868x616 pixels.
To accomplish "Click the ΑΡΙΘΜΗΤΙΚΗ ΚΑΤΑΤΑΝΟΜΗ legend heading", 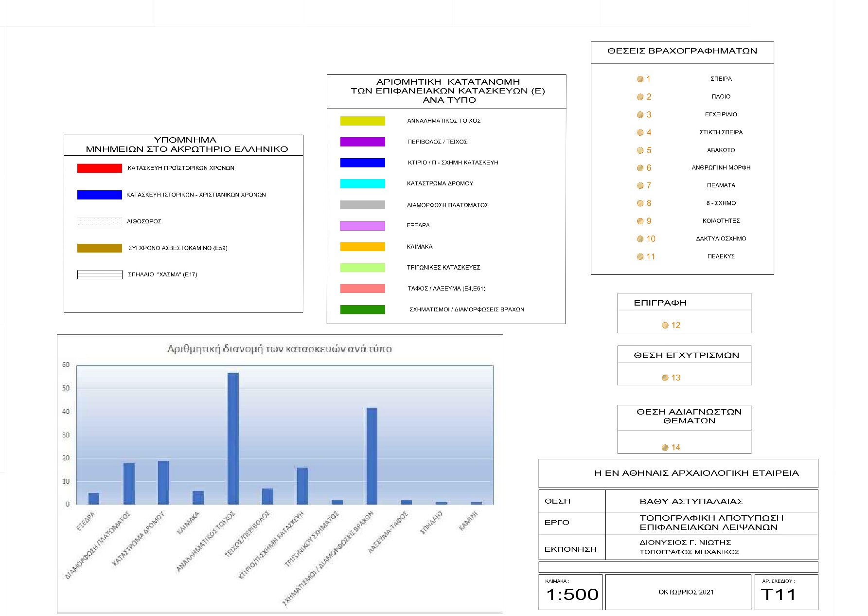I will (x=448, y=91).
